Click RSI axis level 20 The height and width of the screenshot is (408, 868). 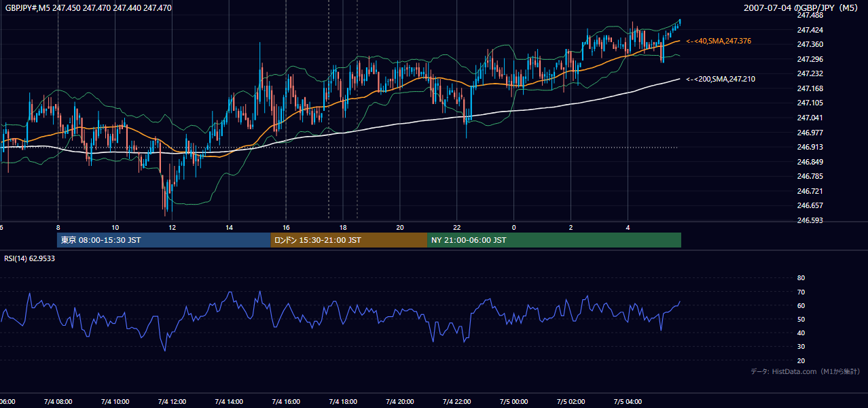pos(801,360)
